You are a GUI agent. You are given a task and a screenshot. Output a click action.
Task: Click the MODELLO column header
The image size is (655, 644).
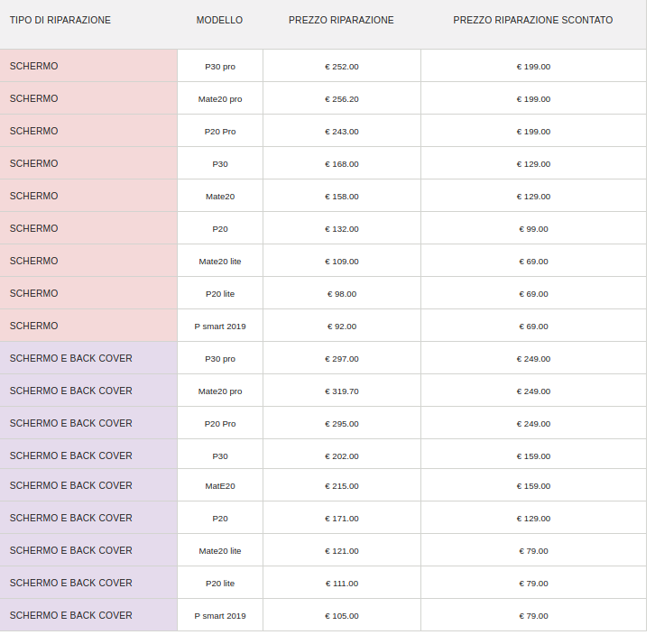(219, 20)
